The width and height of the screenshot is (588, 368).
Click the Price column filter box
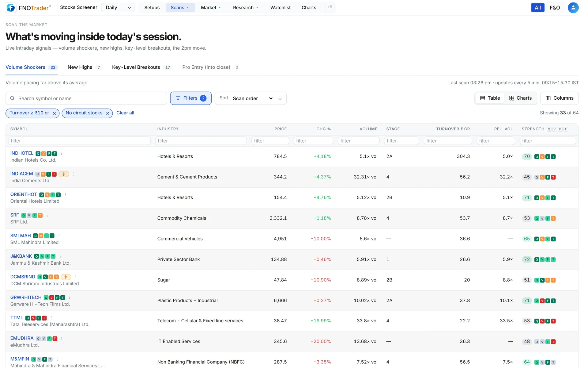coord(270,141)
